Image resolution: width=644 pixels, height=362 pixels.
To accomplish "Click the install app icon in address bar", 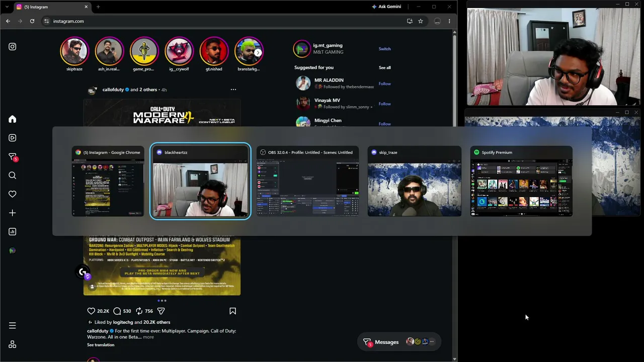I will (x=410, y=21).
